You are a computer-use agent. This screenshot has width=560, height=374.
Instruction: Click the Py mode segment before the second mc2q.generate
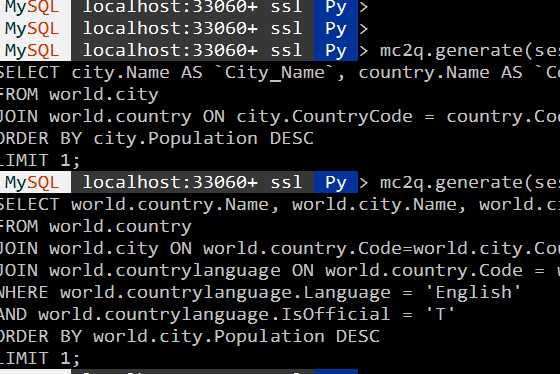[336, 183]
